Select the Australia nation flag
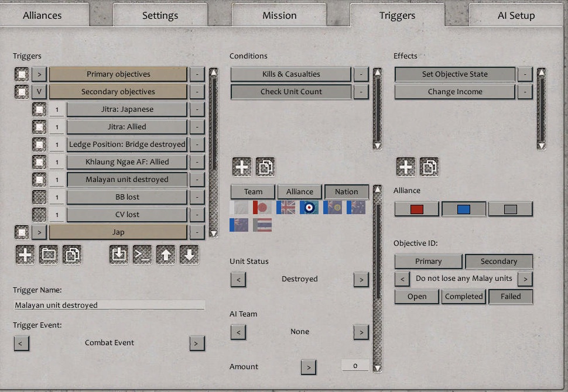Viewport: 568px width, 392px height. tap(356, 207)
